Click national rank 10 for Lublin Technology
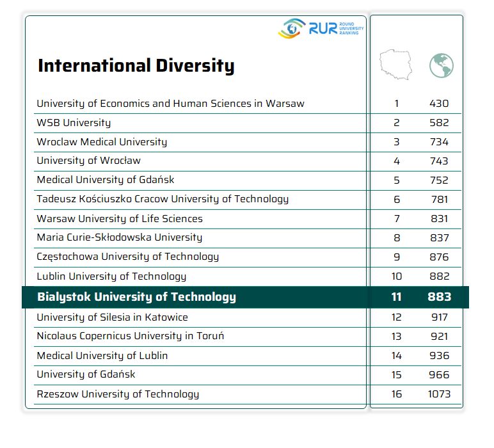The width and height of the screenshot is (494, 448). pyautogui.click(x=397, y=276)
